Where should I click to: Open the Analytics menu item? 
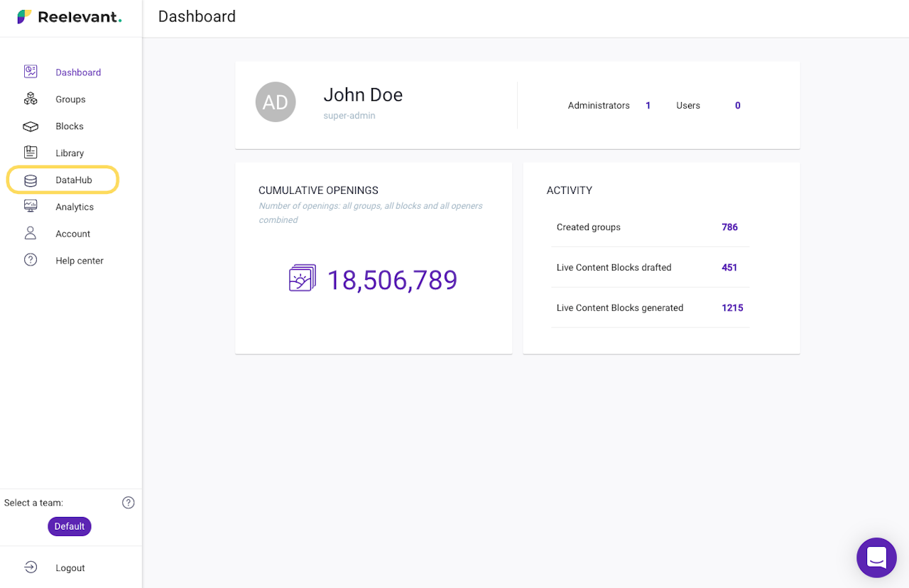(75, 207)
